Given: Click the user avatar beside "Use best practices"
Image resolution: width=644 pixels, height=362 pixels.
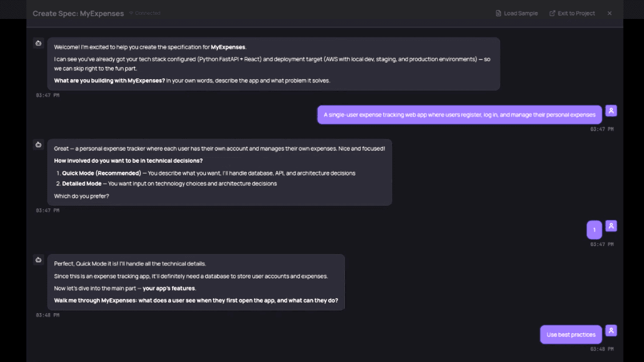Looking at the screenshot, I should click(x=611, y=331).
